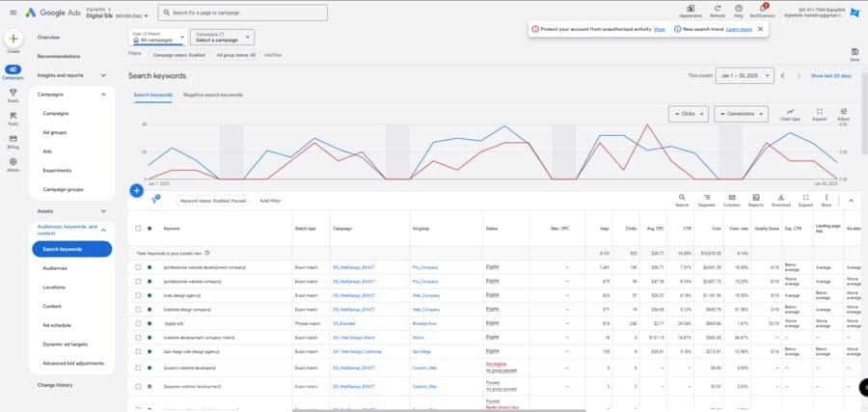The image size is (868, 412).
Task: Click the Campaign status: Enabled filter chip
Action: 178,55
